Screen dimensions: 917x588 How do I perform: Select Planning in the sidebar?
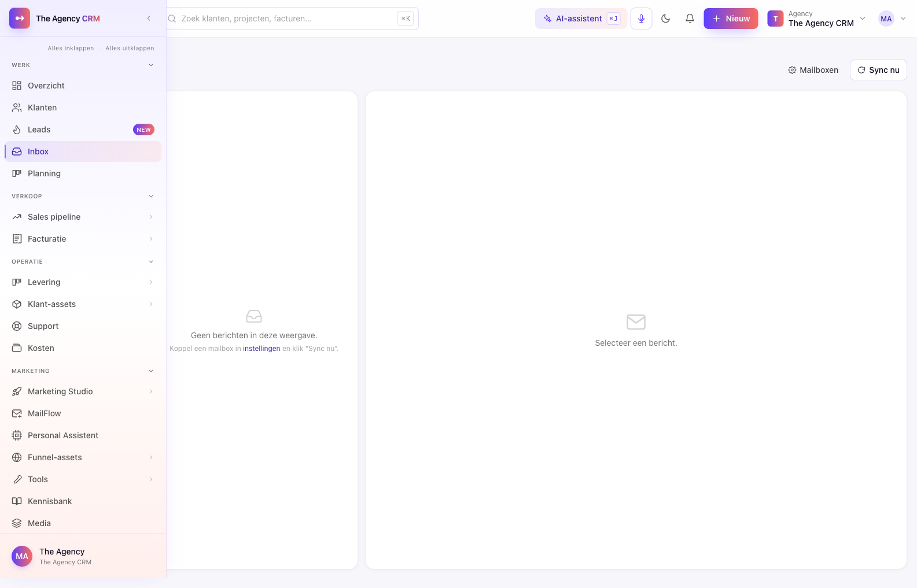coord(83,173)
